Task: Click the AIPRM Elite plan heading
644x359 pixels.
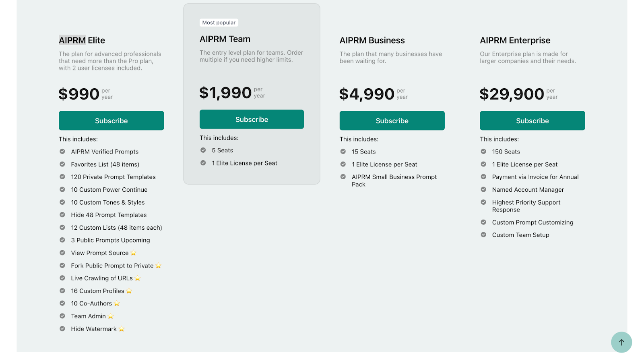Action: 82,40
